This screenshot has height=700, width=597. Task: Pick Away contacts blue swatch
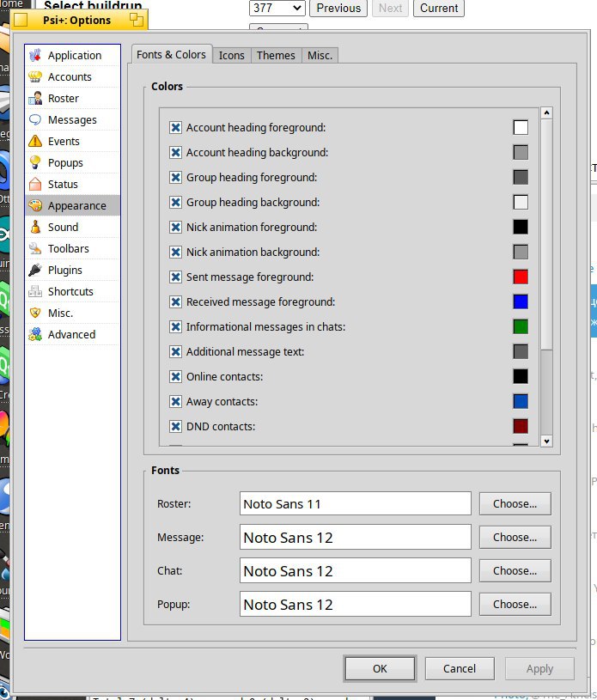pyautogui.click(x=521, y=402)
